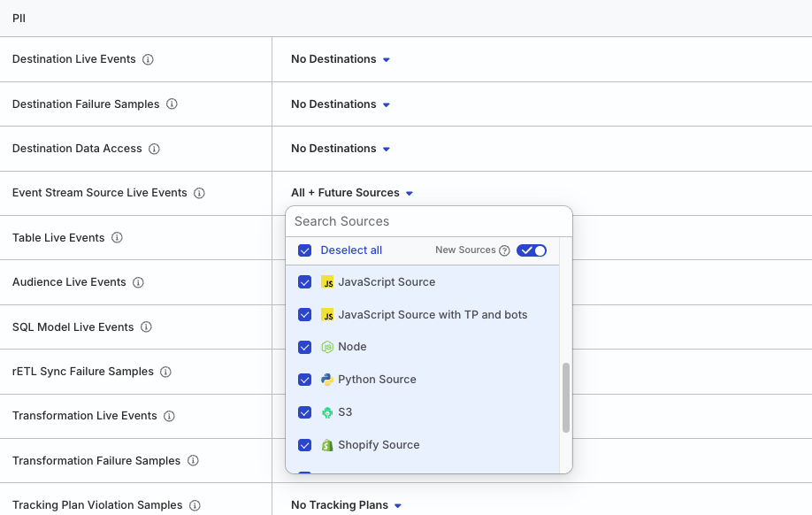Click the Search Sources input field

click(x=429, y=221)
